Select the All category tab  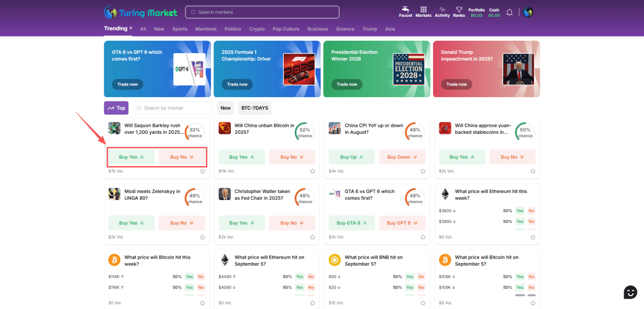click(x=143, y=29)
